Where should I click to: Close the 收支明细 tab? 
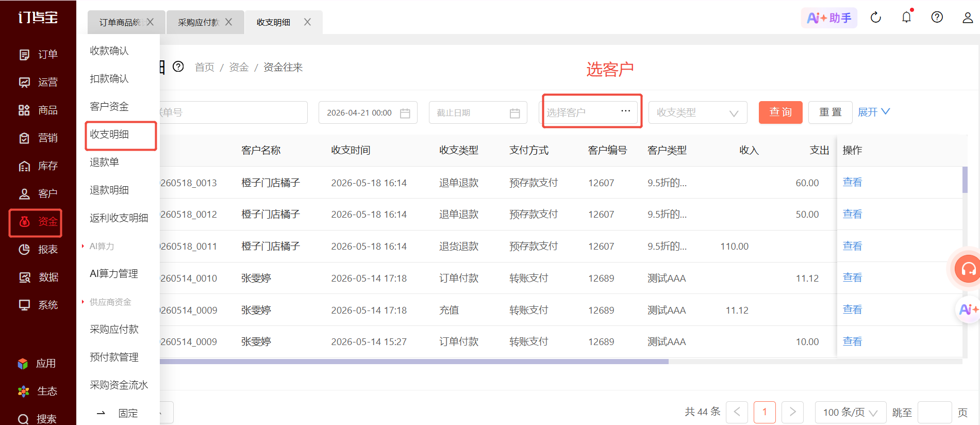coord(307,22)
